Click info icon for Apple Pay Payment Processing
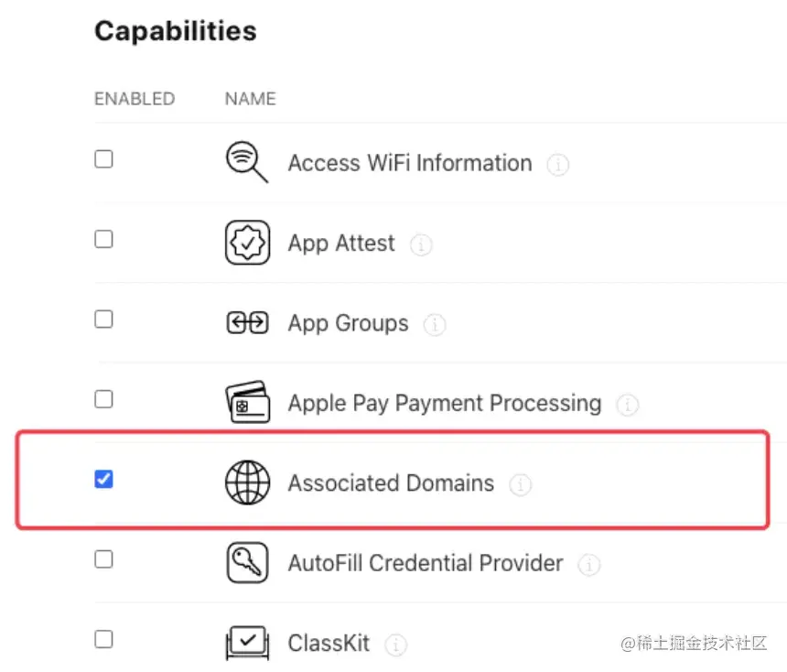This screenshot has width=787, height=672. tap(627, 405)
